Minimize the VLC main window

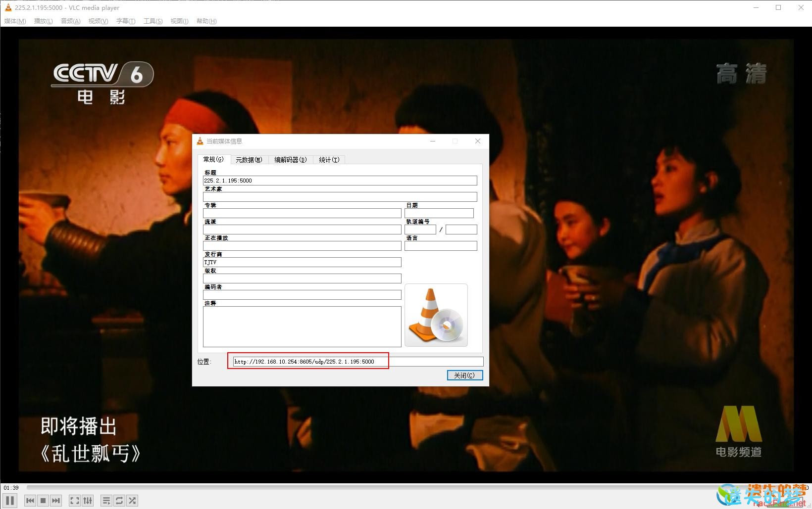pyautogui.click(x=756, y=7)
